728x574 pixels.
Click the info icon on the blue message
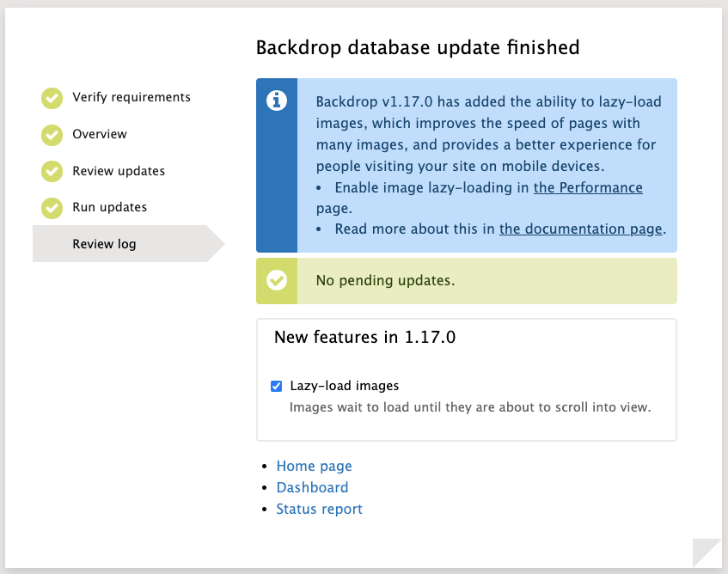point(277,101)
